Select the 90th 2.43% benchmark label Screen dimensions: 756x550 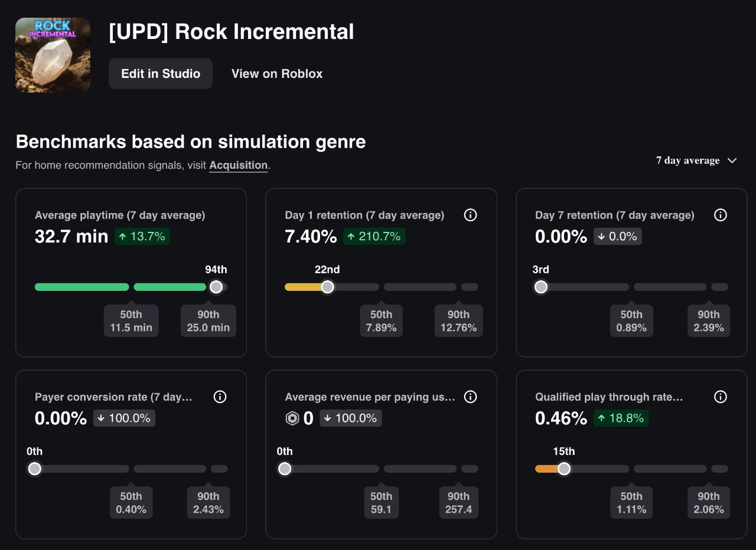(208, 503)
